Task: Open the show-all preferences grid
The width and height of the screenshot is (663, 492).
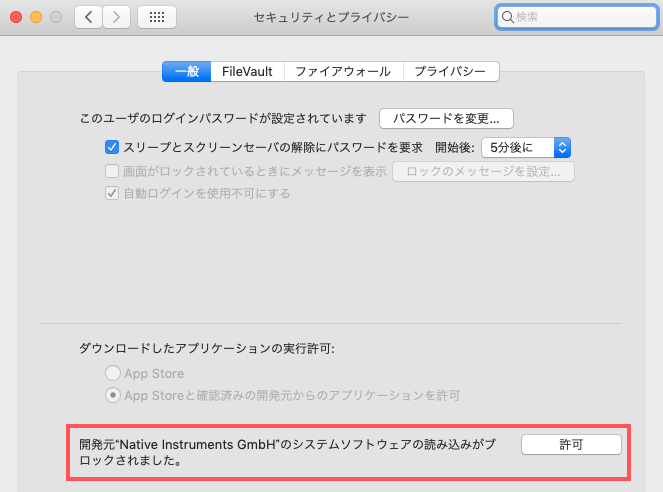Action: point(157,17)
